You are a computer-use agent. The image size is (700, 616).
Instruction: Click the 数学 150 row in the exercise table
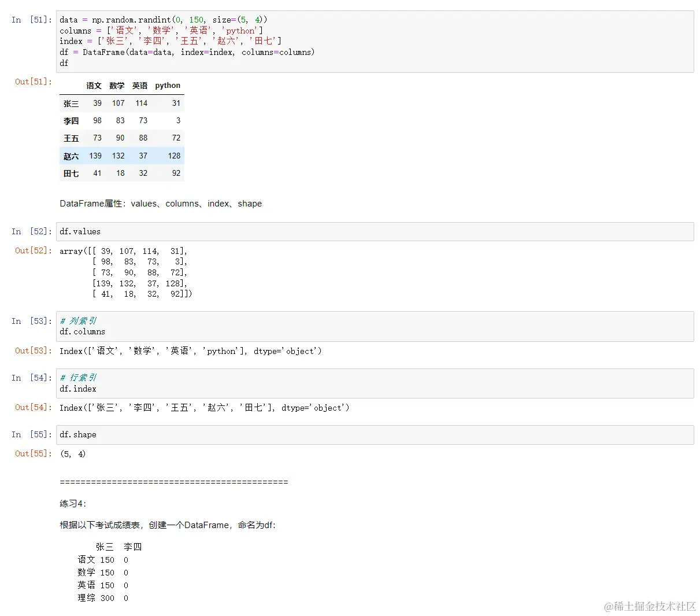pos(103,573)
